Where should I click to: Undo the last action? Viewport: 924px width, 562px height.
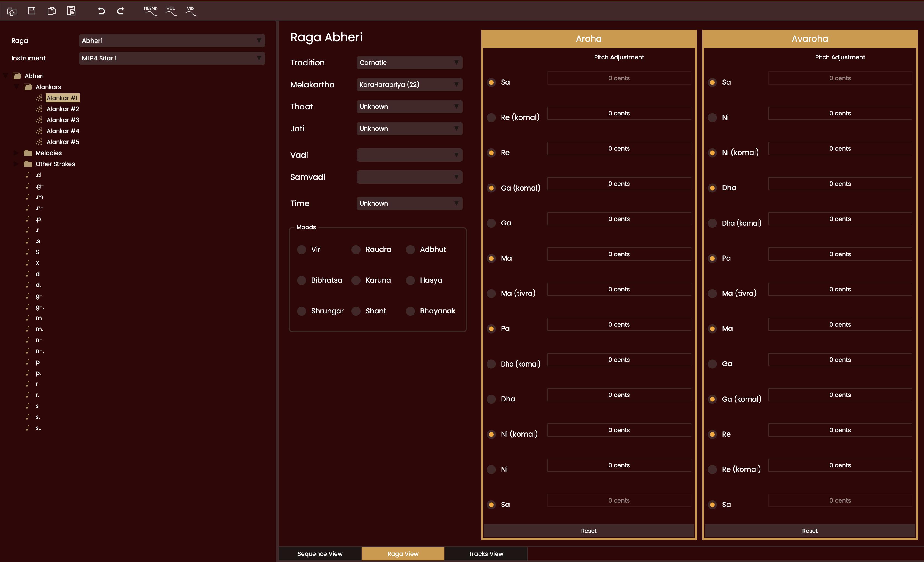[x=101, y=11]
